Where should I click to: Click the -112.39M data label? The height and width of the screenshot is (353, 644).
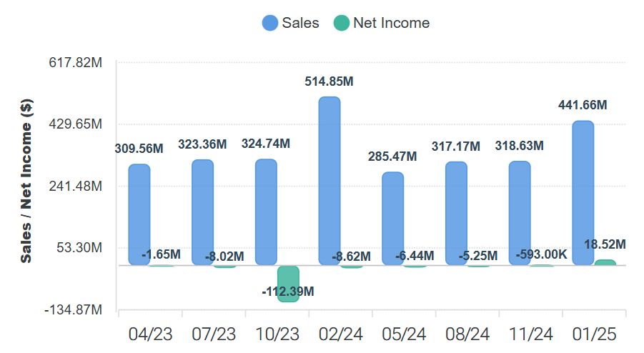(288, 292)
